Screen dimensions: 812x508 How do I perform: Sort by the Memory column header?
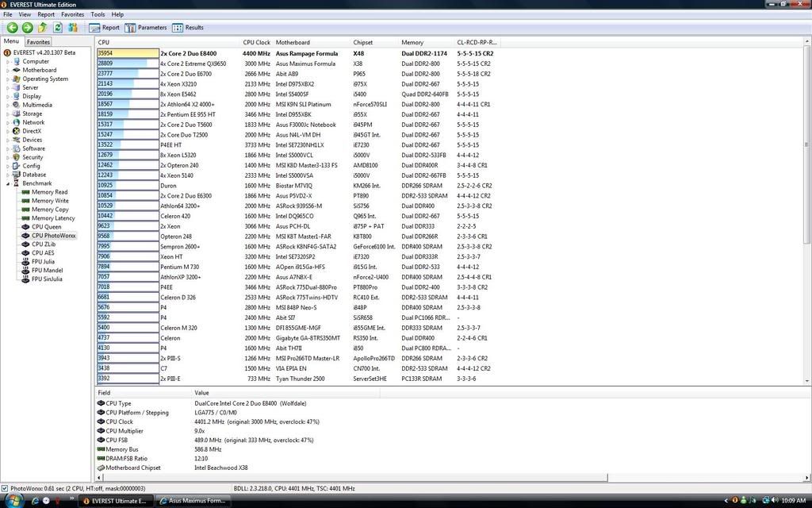(x=427, y=43)
